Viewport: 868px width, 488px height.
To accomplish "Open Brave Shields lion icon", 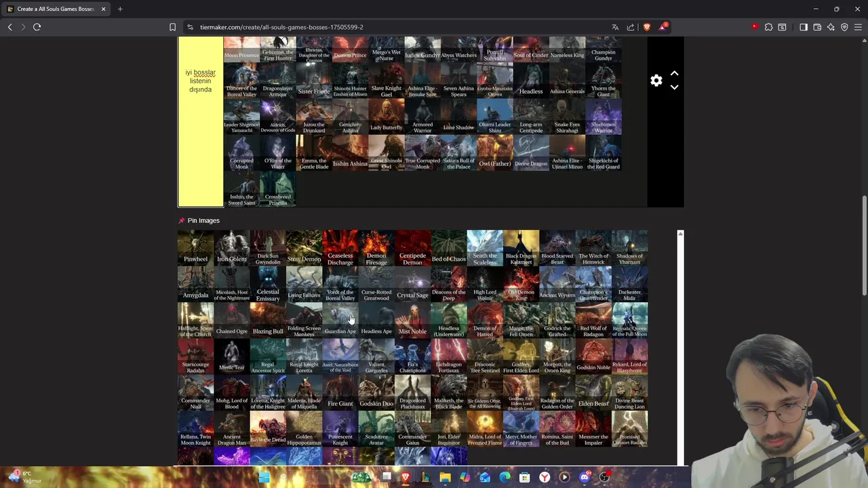I will pyautogui.click(x=646, y=27).
